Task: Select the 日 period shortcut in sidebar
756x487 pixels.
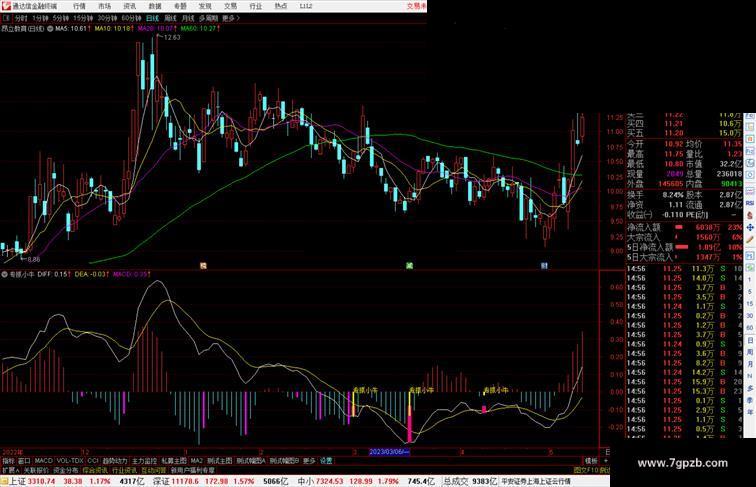Action: pyautogui.click(x=750, y=340)
